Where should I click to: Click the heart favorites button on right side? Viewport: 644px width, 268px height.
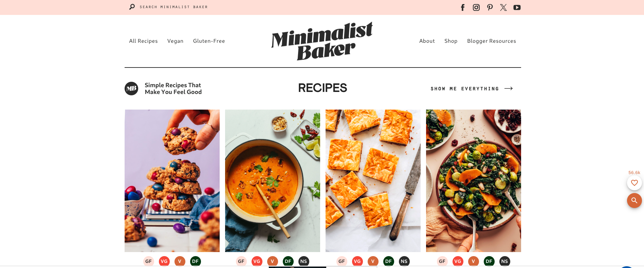coord(634,183)
